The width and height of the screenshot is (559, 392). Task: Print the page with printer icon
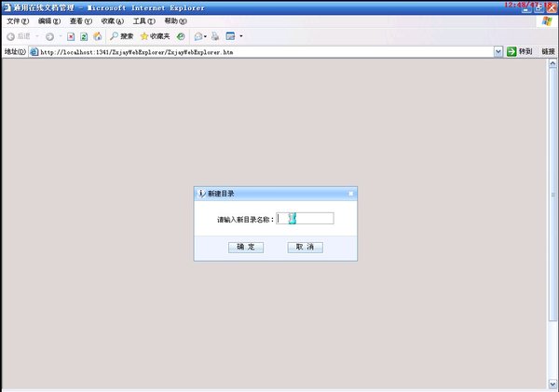(x=215, y=36)
